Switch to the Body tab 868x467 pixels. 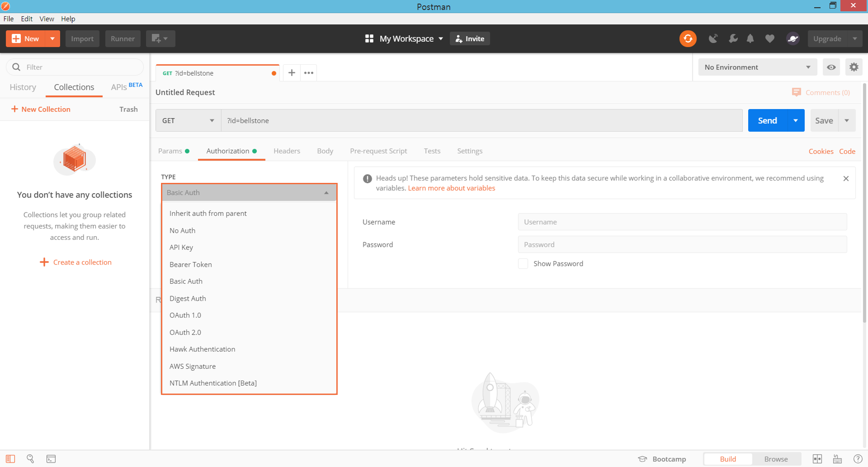(x=325, y=151)
